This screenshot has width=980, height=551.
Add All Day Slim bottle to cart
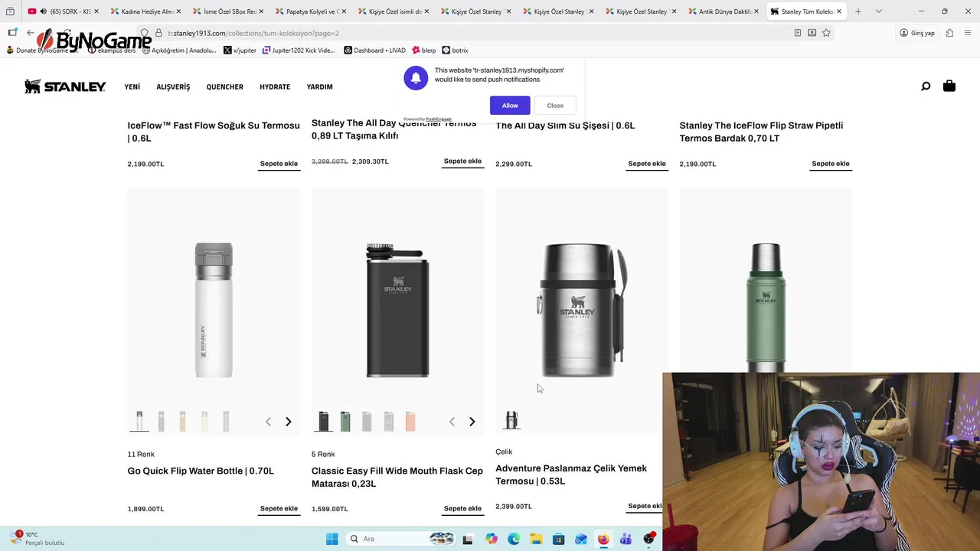point(647,164)
